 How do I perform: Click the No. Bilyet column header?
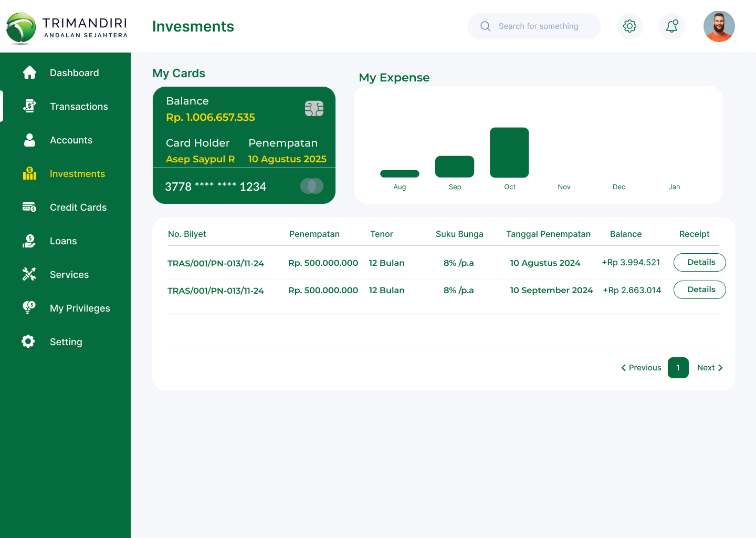[x=187, y=234]
